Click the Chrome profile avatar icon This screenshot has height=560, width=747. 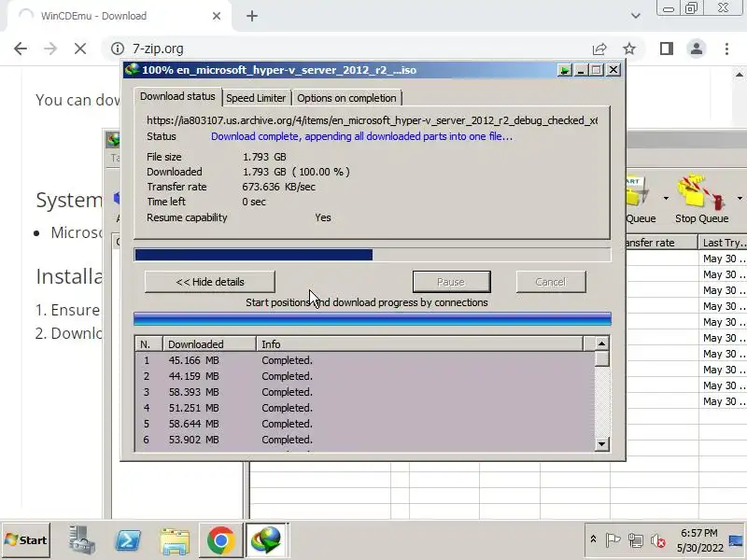(696, 49)
